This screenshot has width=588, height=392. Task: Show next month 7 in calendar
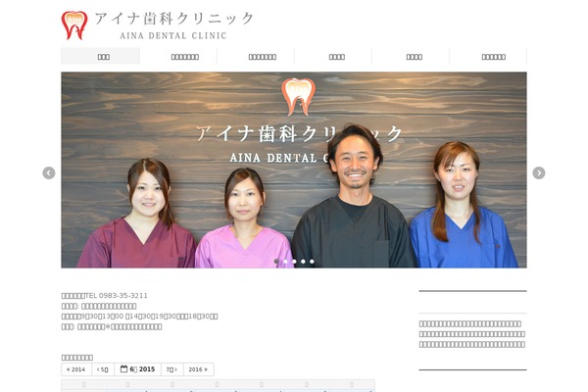[x=172, y=369]
